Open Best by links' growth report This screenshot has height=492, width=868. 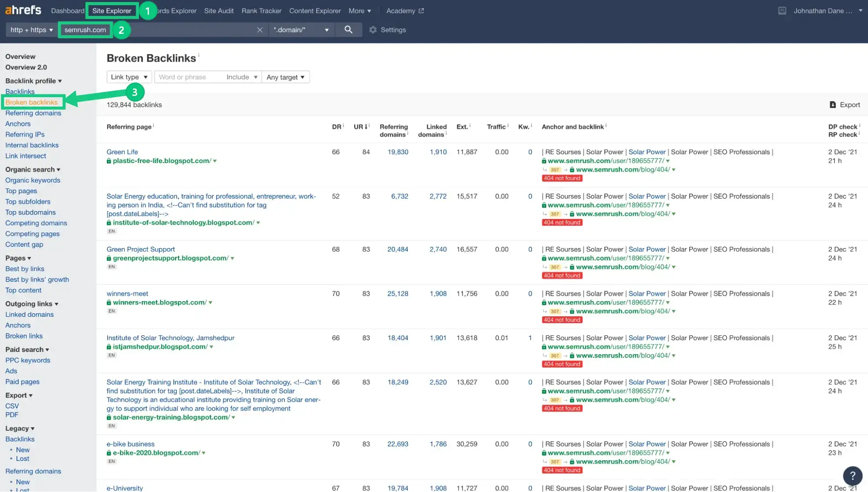point(37,280)
